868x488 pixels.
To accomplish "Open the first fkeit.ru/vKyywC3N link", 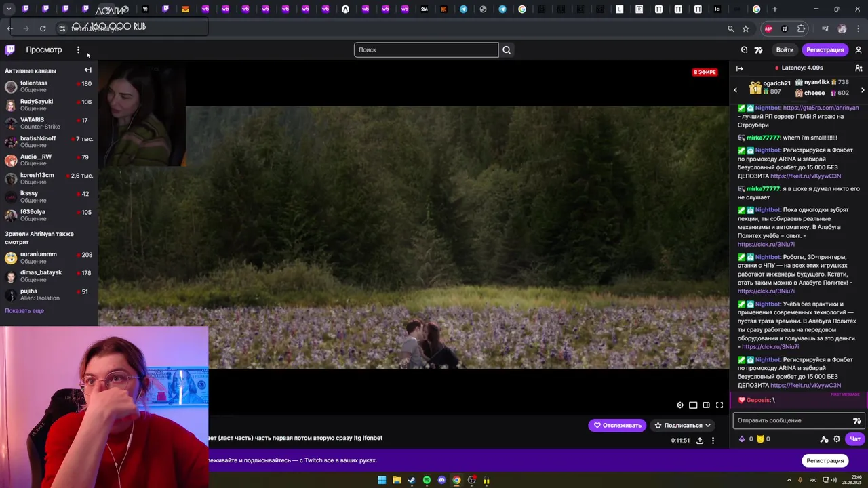I will tap(806, 176).
